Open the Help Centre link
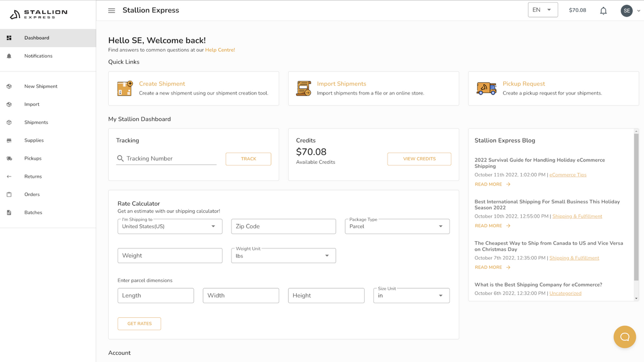This screenshot has height=362, width=644. (x=220, y=50)
